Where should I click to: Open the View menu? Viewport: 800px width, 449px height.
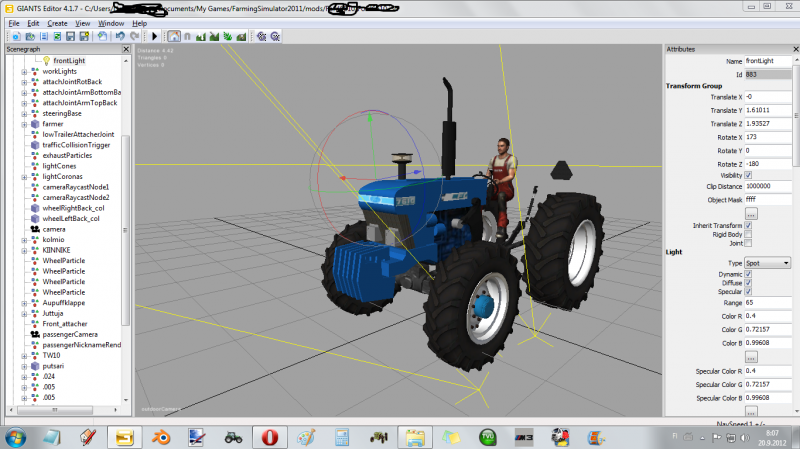tap(83, 23)
